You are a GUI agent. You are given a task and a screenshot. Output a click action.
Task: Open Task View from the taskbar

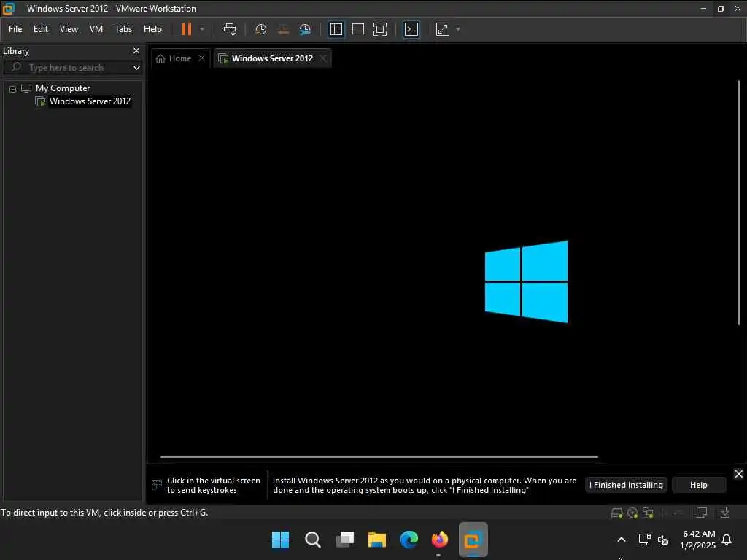[x=345, y=540]
